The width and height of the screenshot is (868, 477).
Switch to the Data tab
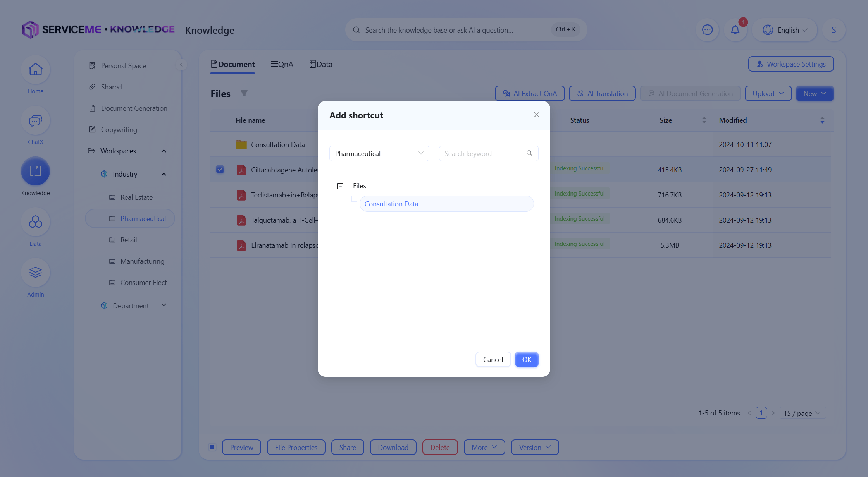click(321, 64)
